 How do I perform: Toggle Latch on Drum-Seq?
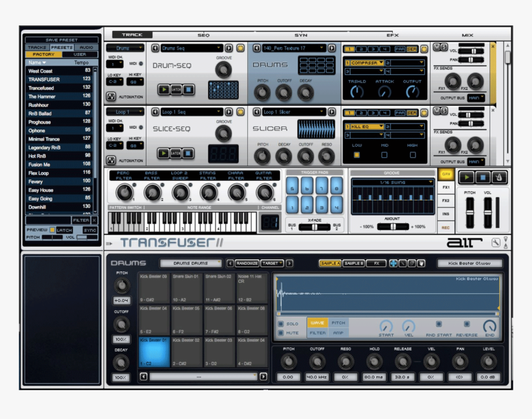[176, 90]
